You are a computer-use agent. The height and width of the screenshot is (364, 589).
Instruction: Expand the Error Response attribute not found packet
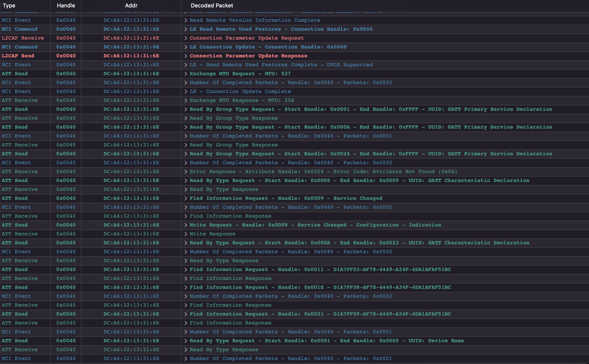[185, 171]
